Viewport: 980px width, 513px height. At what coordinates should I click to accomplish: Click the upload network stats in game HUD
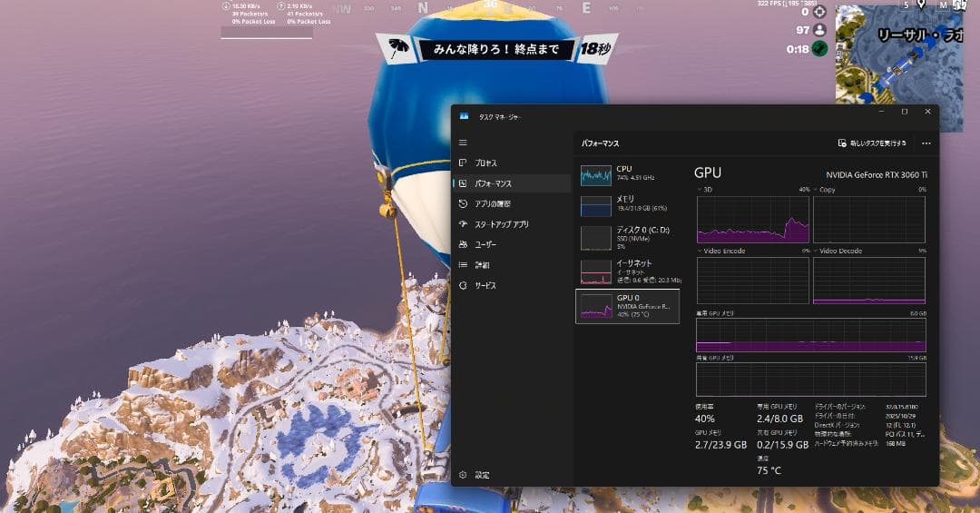click(304, 13)
